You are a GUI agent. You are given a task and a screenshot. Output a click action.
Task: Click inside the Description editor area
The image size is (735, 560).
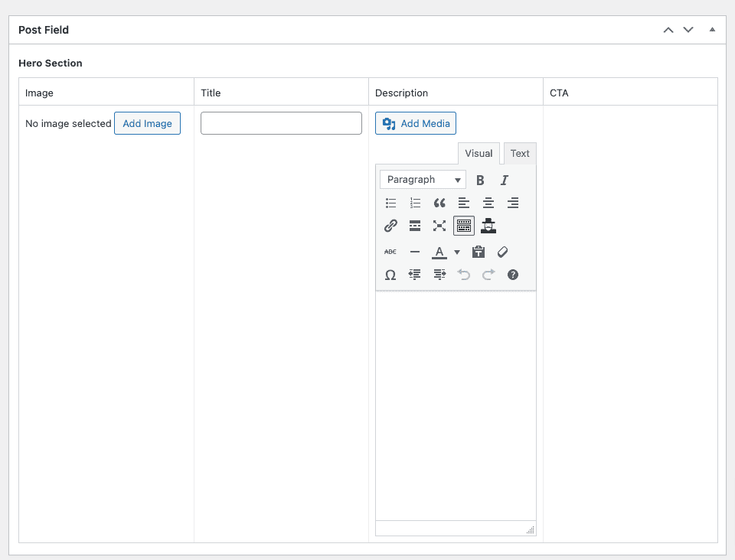pos(456,405)
